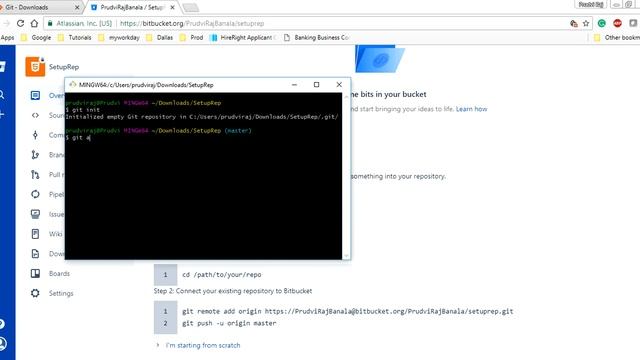Minimize the MINGW64 terminal window
This screenshot has height=360, width=640.
[294, 84]
